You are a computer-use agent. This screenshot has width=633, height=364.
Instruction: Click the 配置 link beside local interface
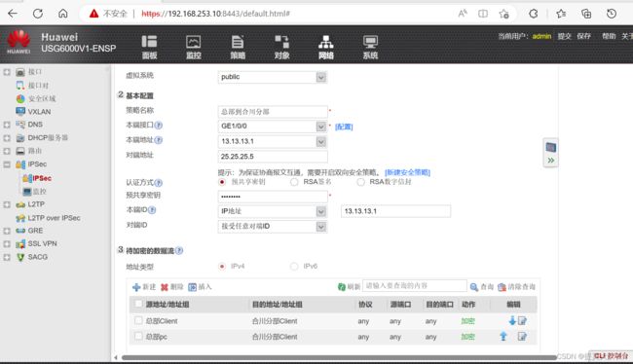pyautogui.click(x=344, y=127)
